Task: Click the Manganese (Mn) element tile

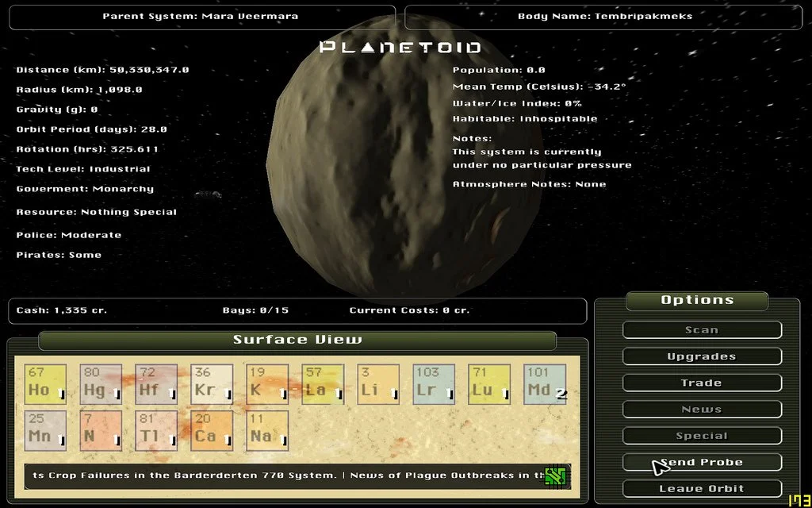Action: point(45,430)
